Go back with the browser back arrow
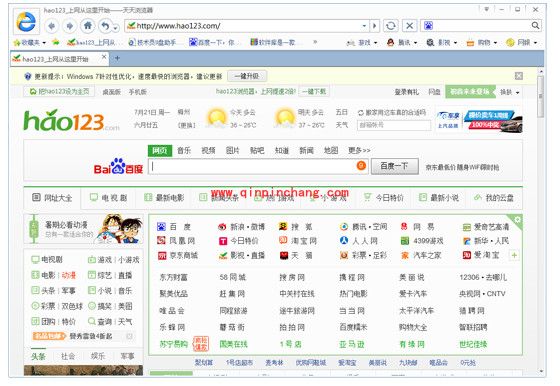The width and height of the screenshot is (560, 386). (51, 26)
